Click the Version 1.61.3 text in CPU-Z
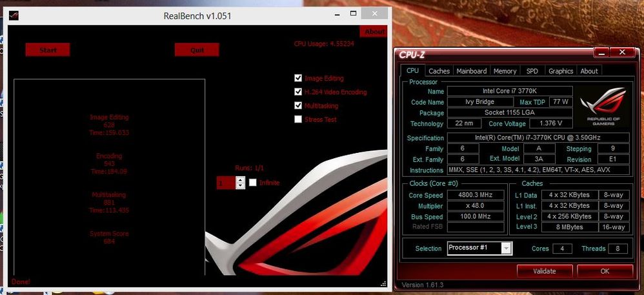 (422, 285)
